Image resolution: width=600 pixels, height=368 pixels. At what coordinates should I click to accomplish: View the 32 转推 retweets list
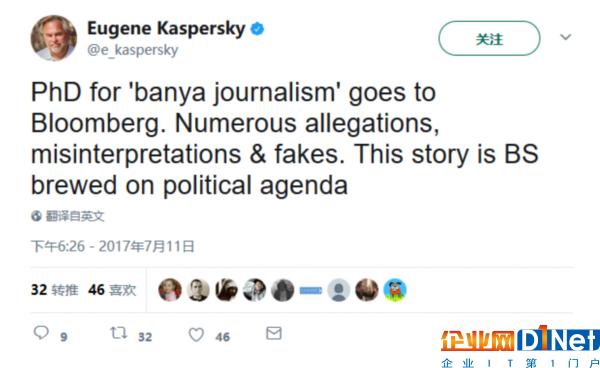[55, 290]
